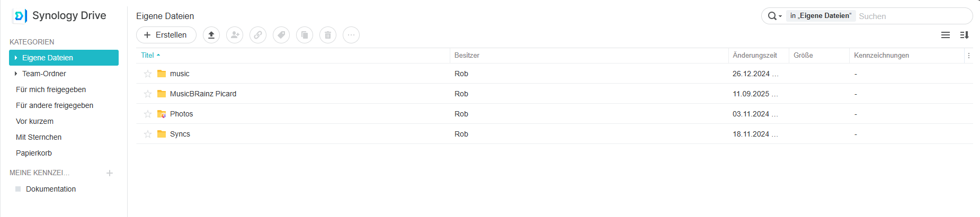Click the trash delete toolbar icon
This screenshot has height=217, width=980.
tap(328, 35)
